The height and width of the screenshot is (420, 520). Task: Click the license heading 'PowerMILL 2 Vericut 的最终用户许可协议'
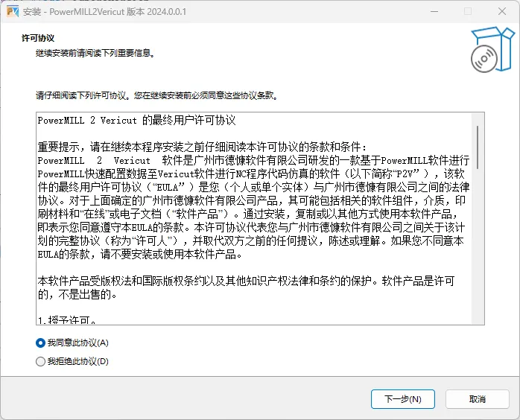tap(136, 121)
